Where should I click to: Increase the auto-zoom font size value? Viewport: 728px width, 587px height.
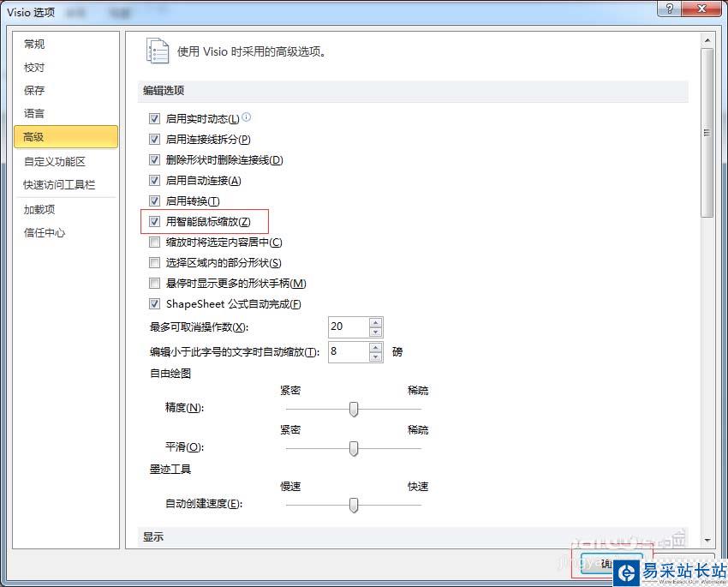(x=376, y=347)
